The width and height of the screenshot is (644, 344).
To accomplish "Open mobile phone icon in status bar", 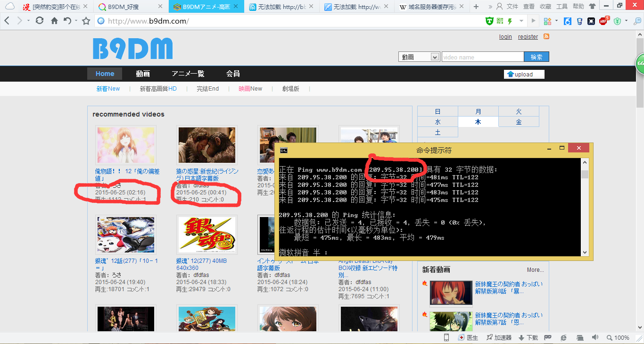I will coord(446,337).
